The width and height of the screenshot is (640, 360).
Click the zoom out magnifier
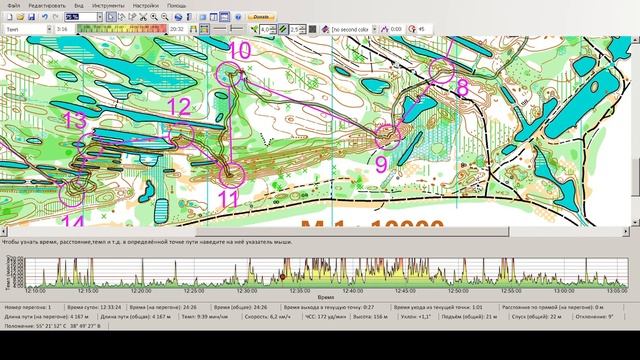point(164,17)
